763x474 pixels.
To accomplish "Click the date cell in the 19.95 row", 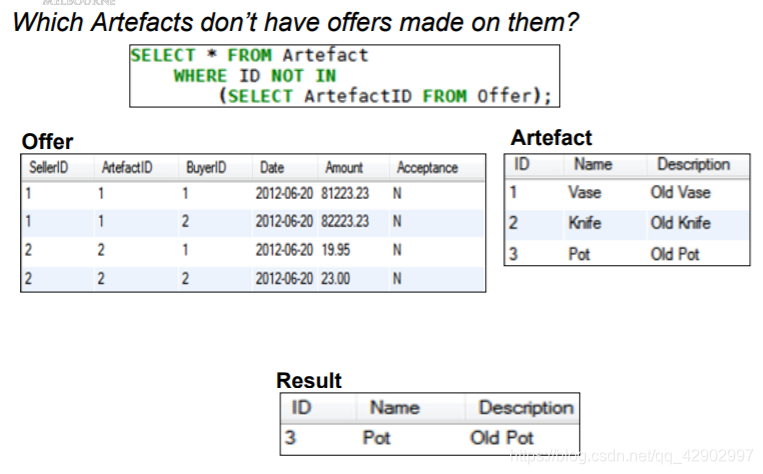I will (284, 250).
